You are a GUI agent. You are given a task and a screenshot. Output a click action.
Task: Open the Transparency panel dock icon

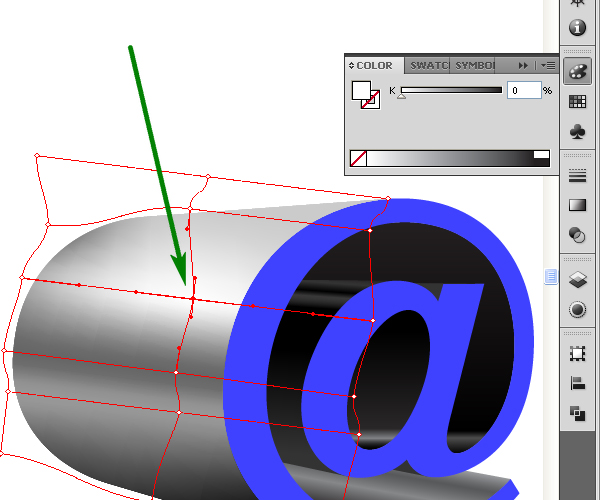pyautogui.click(x=577, y=235)
